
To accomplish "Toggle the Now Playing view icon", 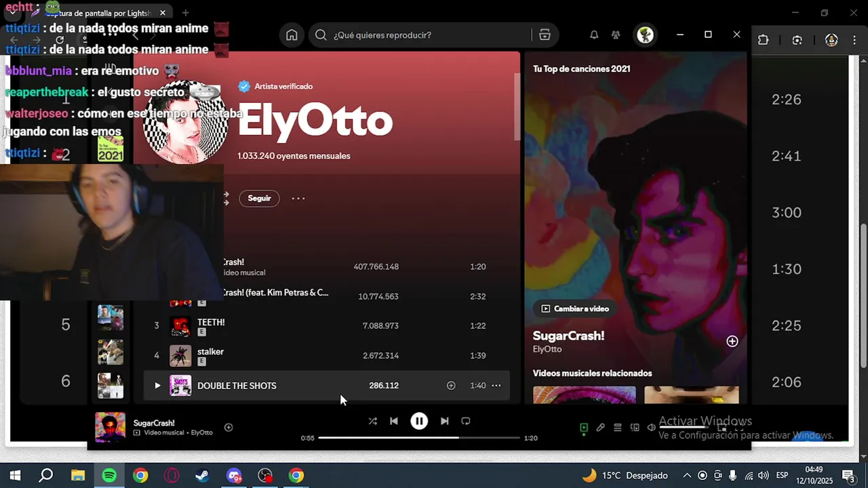I will coord(584,428).
